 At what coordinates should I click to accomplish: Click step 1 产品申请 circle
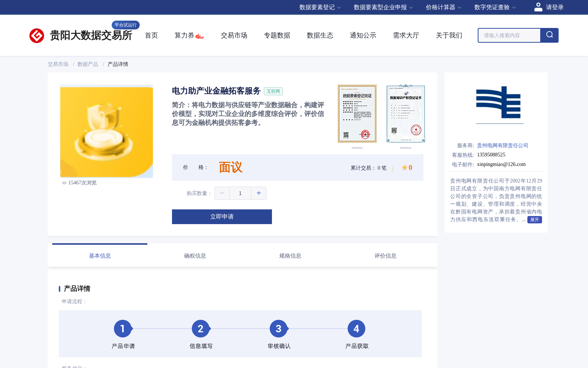click(123, 329)
